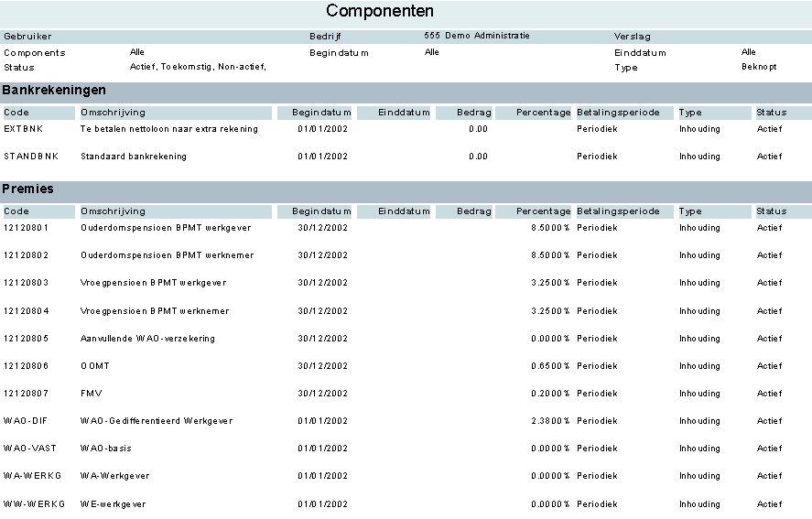Screen dimensions: 812x519
Task: Click the Beknopt type value in header
Action: point(759,67)
